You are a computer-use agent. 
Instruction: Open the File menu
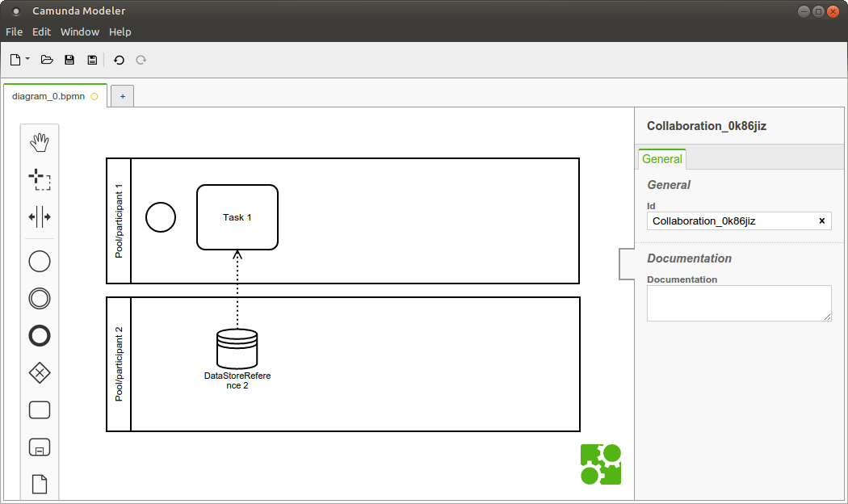click(x=14, y=32)
